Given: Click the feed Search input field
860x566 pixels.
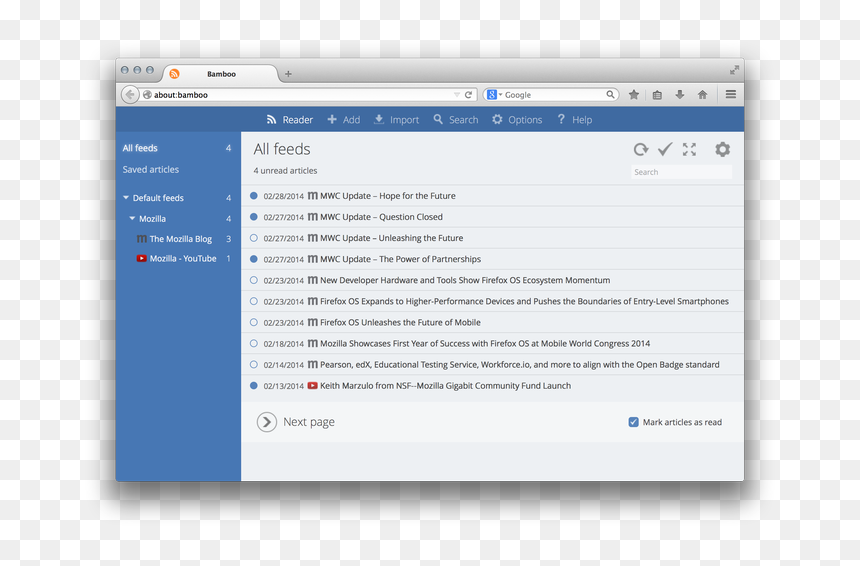Looking at the screenshot, I should pyautogui.click(x=681, y=172).
